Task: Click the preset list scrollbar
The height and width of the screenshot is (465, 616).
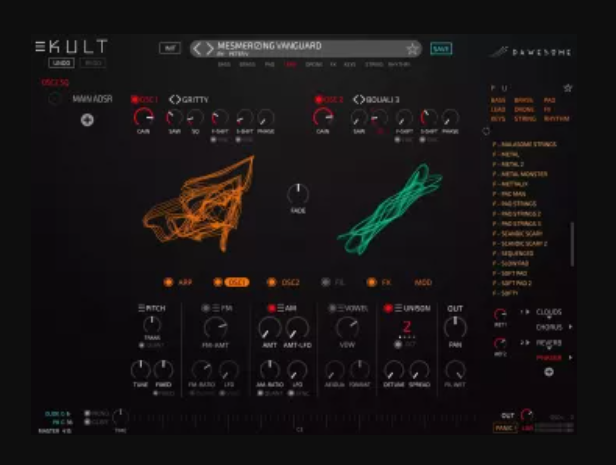Action: coord(572,243)
